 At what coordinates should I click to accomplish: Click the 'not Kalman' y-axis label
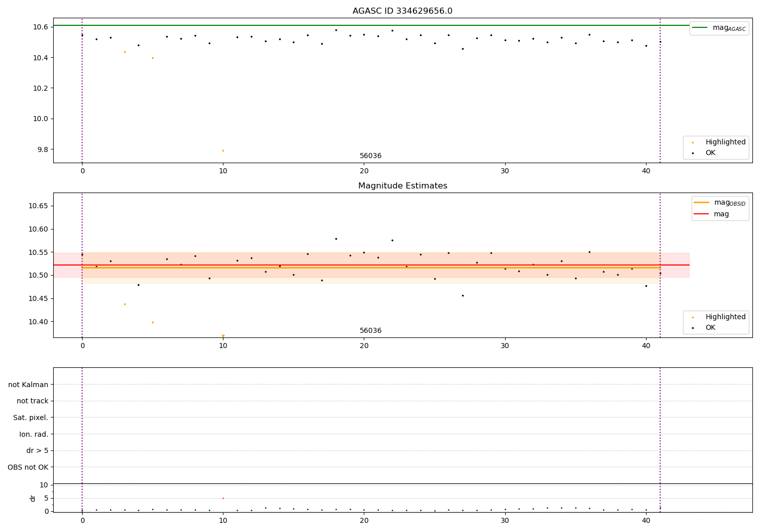[x=28, y=385]
